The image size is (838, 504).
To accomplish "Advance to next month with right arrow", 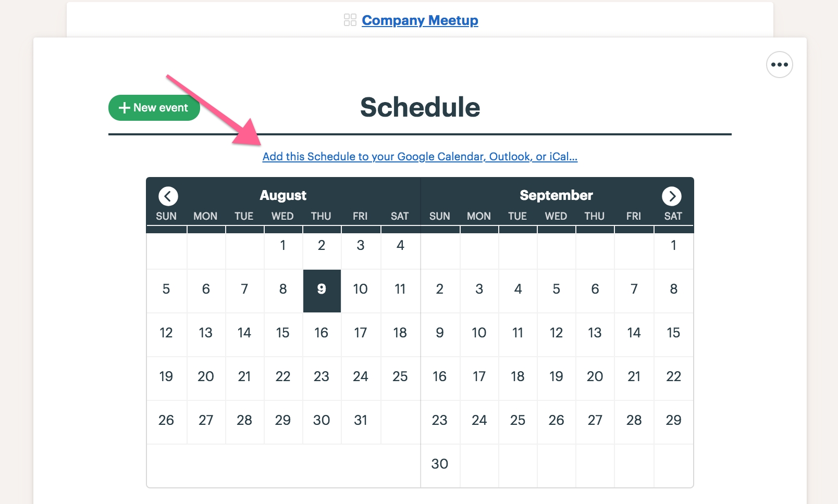I will pos(672,196).
